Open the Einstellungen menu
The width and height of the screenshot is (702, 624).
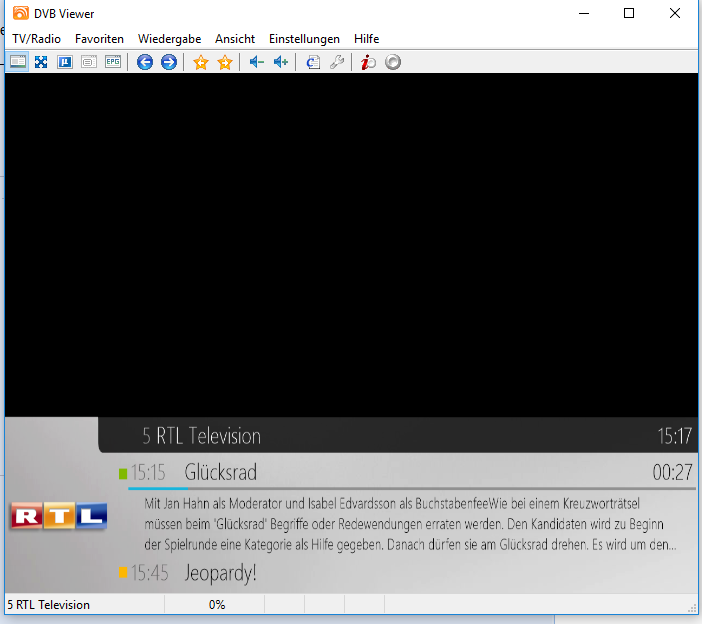tap(304, 39)
